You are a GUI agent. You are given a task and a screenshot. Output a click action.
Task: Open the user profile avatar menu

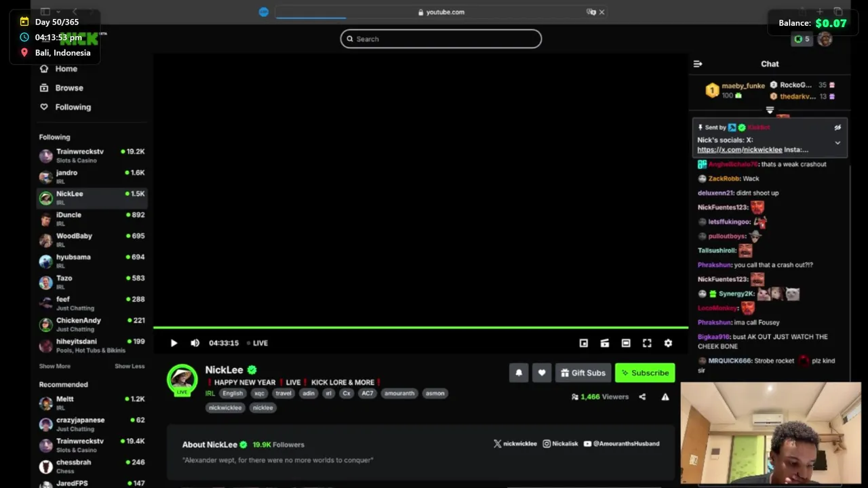coord(825,39)
